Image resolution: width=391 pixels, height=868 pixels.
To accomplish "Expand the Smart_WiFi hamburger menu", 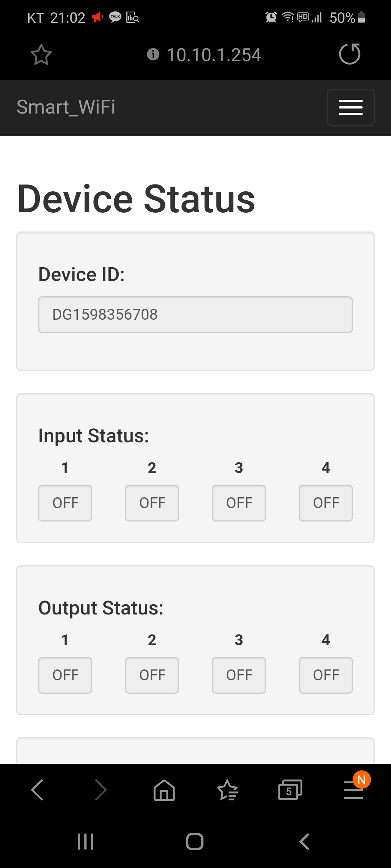I will (x=350, y=107).
